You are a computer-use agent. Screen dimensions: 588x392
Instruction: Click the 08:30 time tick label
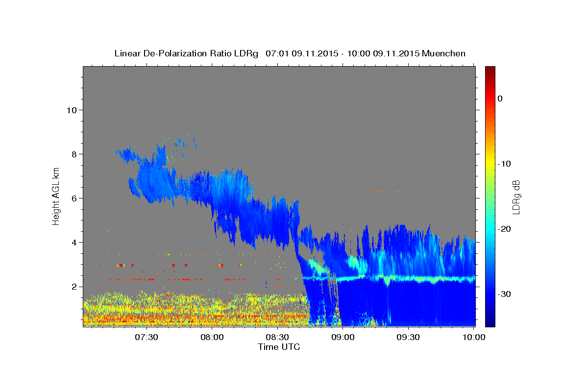point(277,338)
